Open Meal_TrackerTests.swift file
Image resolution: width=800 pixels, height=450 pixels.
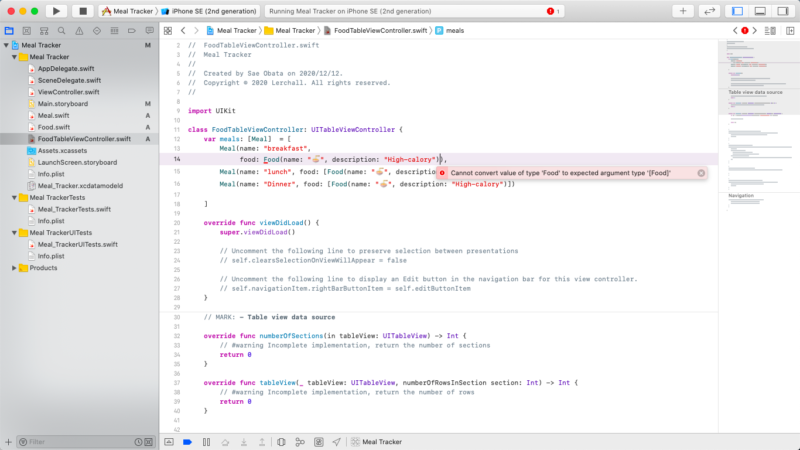click(x=73, y=209)
